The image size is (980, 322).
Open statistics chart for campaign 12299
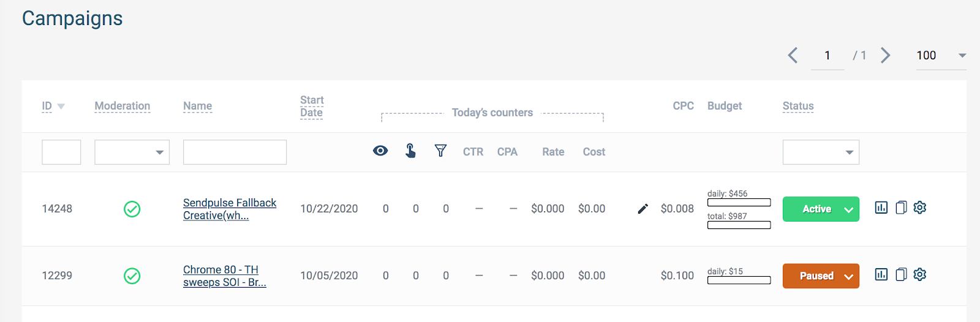(x=881, y=274)
